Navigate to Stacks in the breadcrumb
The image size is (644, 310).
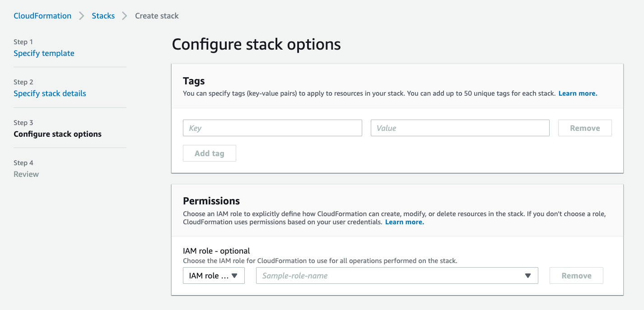click(x=103, y=16)
